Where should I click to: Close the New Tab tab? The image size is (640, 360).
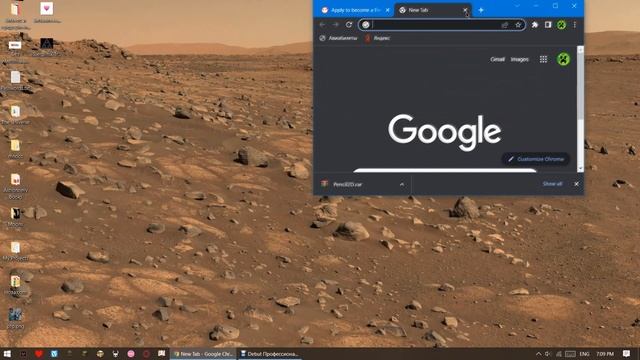[x=465, y=10]
